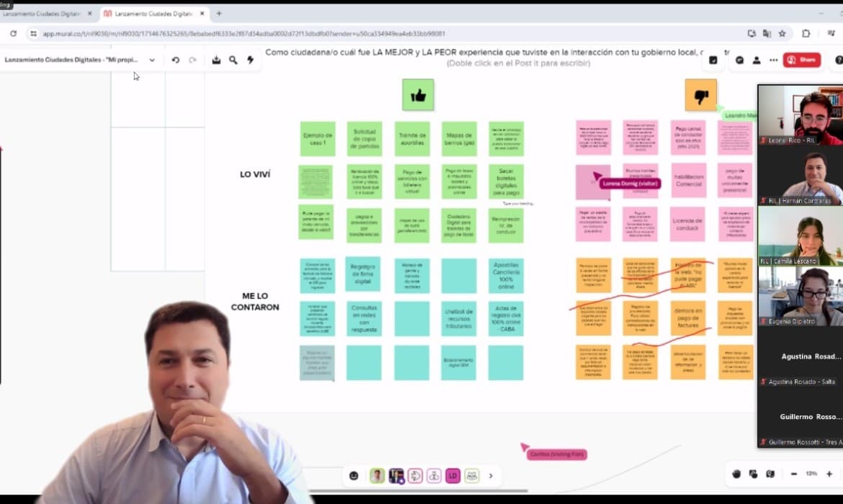Open a new browser tab
843x504 pixels.
(219, 14)
